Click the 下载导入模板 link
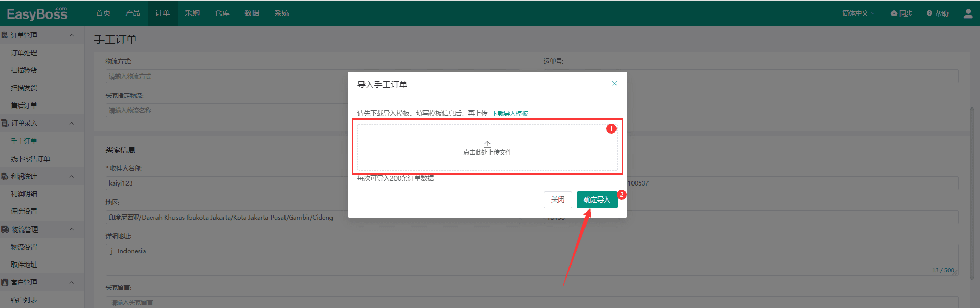 click(510, 113)
